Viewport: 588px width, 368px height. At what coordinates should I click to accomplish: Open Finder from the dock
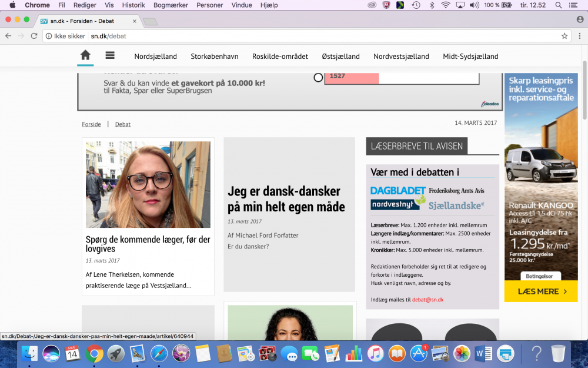click(30, 353)
